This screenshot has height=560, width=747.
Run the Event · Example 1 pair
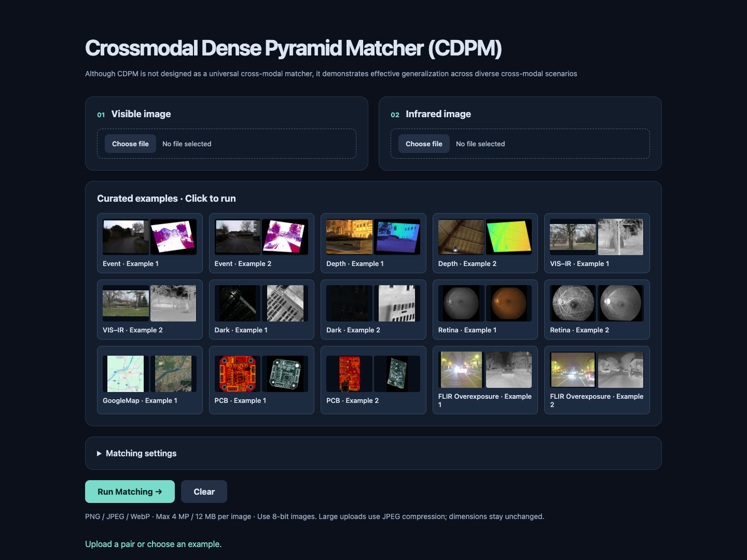coord(150,243)
